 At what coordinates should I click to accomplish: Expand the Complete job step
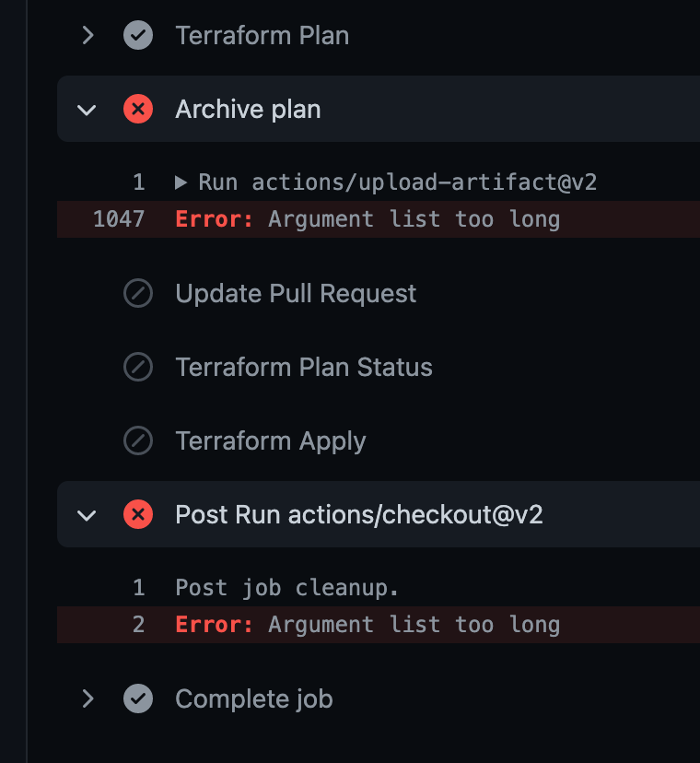point(87,698)
